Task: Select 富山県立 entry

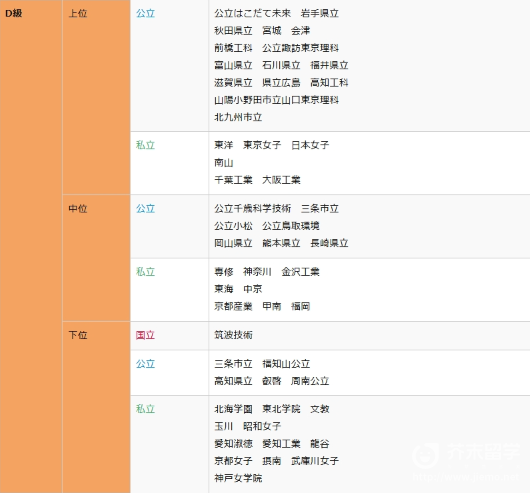Action: point(233,65)
